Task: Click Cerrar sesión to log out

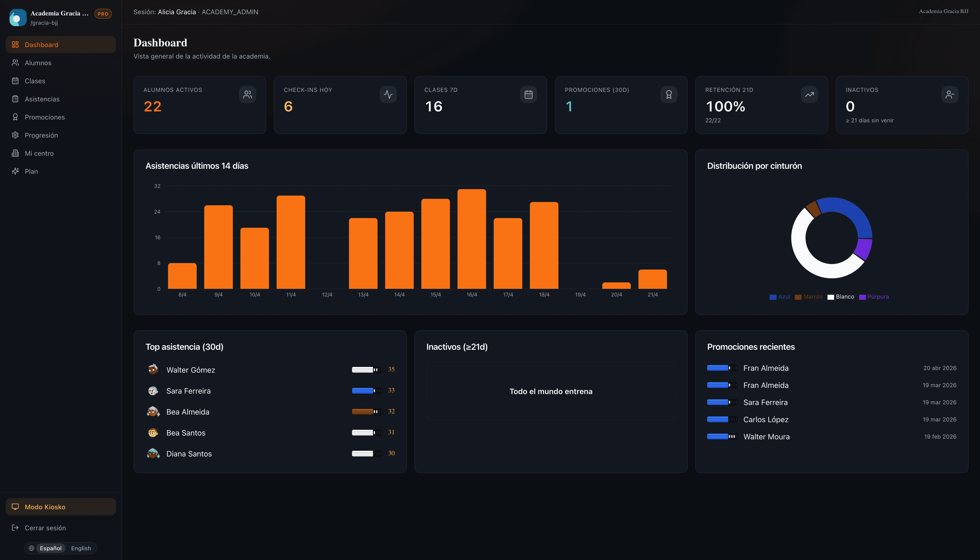Action: (x=61, y=528)
